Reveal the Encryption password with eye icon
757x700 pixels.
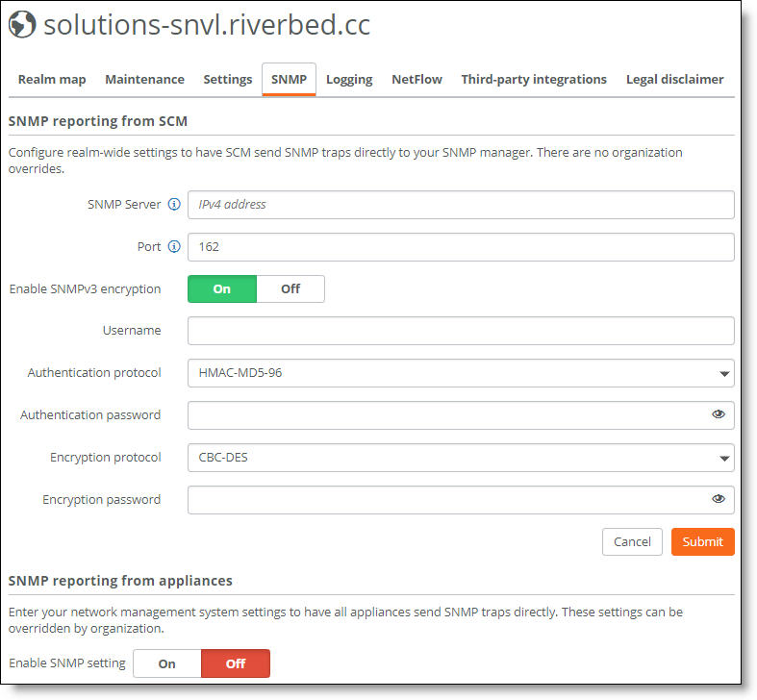[x=719, y=499]
